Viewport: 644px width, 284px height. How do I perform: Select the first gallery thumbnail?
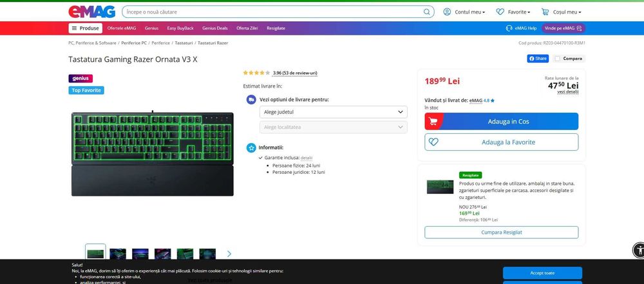coord(95,252)
